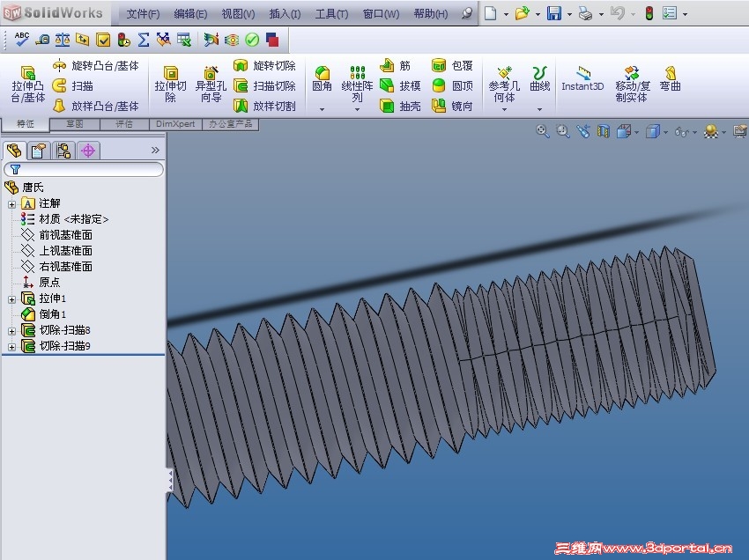
Task: Expand the 切除-扫描9 feature node
Action: tap(12, 347)
